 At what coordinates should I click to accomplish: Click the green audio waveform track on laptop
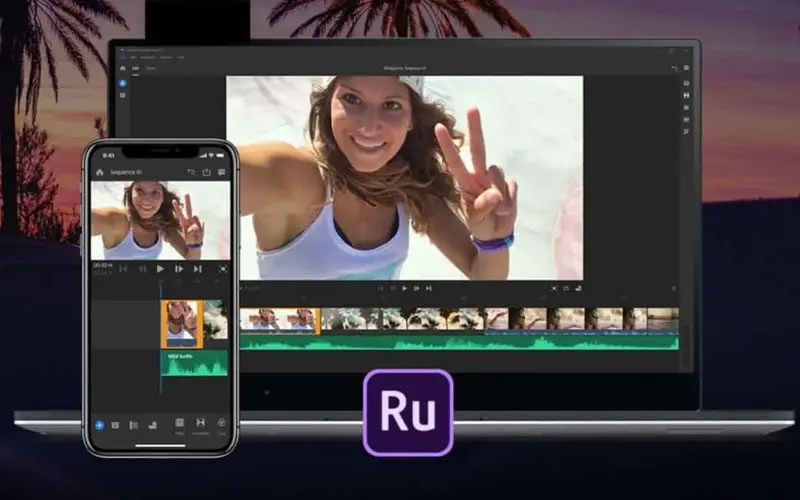[460, 343]
